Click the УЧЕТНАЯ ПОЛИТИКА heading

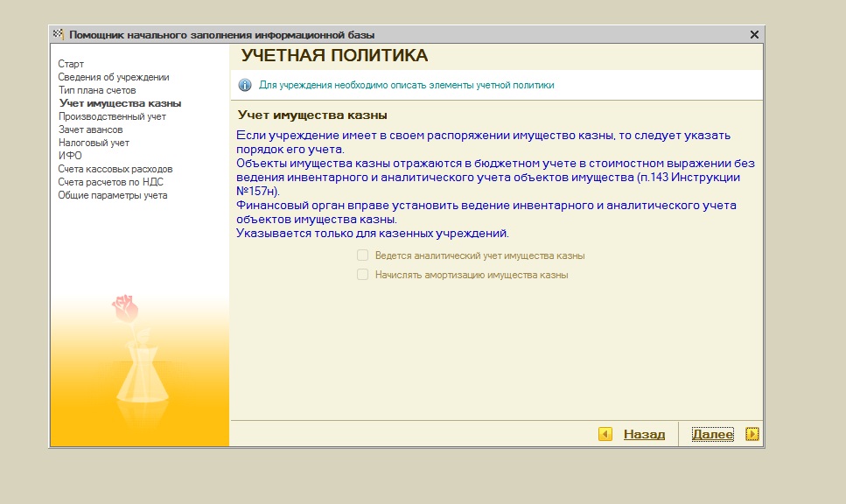334,56
